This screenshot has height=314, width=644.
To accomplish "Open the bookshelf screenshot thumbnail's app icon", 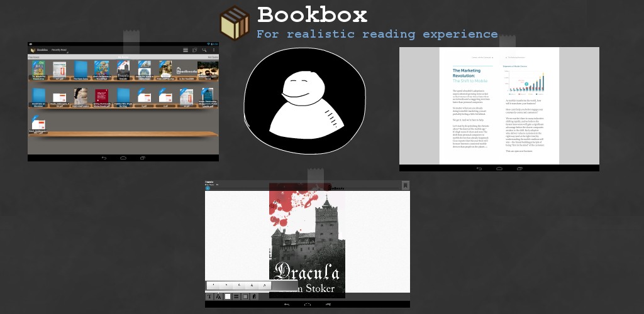I will (33, 50).
